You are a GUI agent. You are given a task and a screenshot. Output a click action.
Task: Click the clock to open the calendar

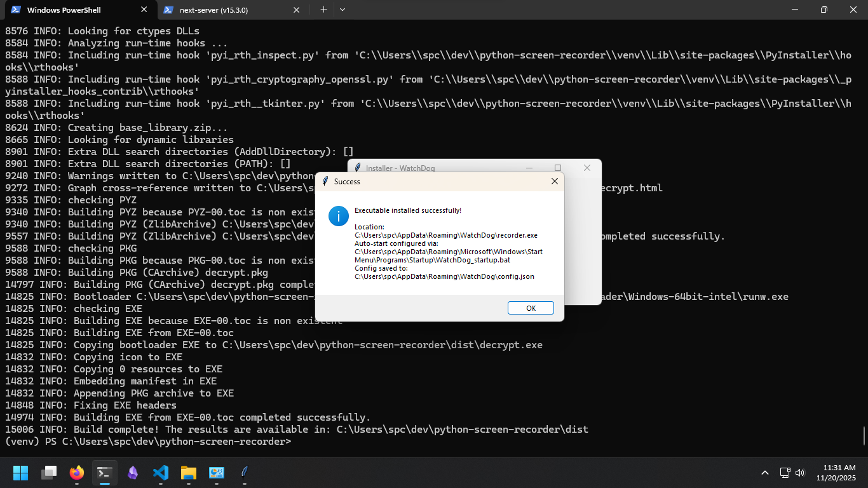pos(836,473)
